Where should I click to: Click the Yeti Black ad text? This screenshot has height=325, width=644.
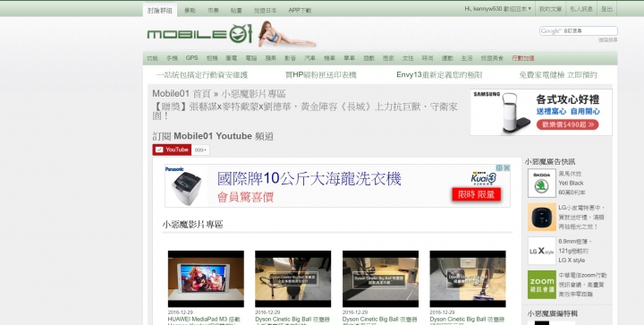(x=572, y=183)
